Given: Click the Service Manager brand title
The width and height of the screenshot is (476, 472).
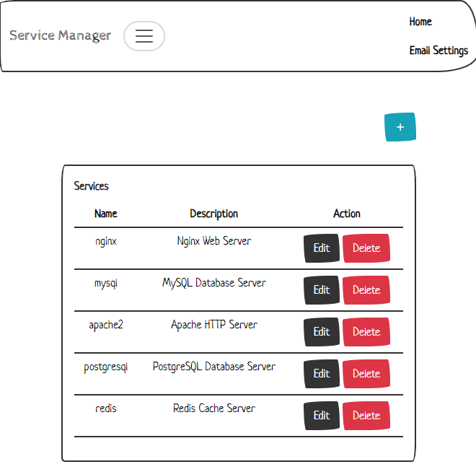Looking at the screenshot, I should click(61, 35).
